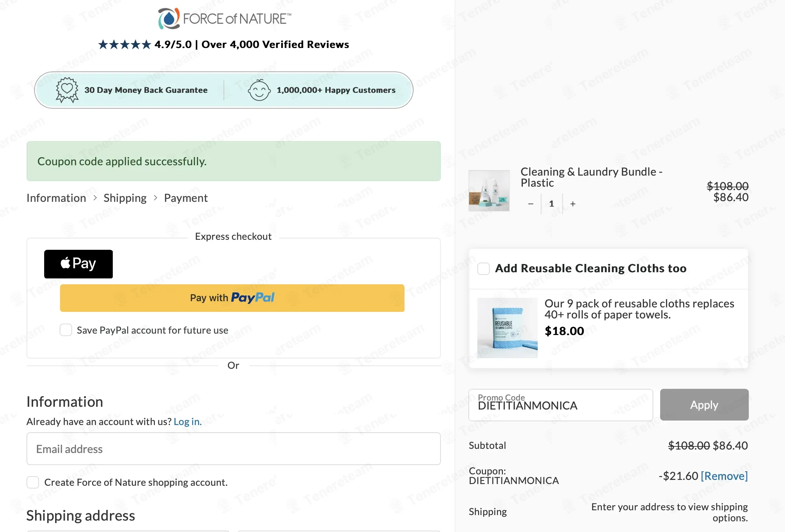Remove the DIETITIANMONICA coupon
The height and width of the screenshot is (532, 785).
tap(724, 476)
